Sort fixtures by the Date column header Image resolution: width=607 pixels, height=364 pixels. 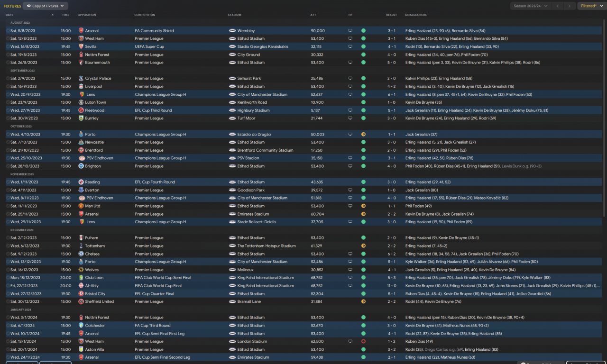(10, 15)
